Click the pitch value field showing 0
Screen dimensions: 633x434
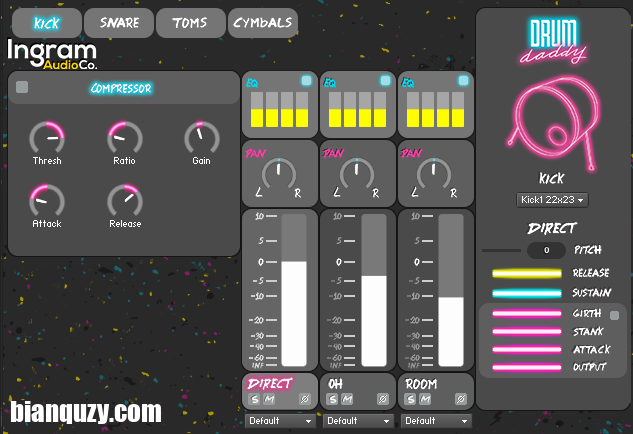pyautogui.click(x=546, y=250)
